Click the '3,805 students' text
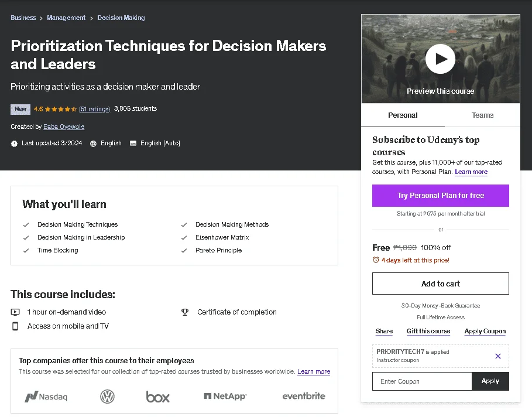 coord(135,108)
